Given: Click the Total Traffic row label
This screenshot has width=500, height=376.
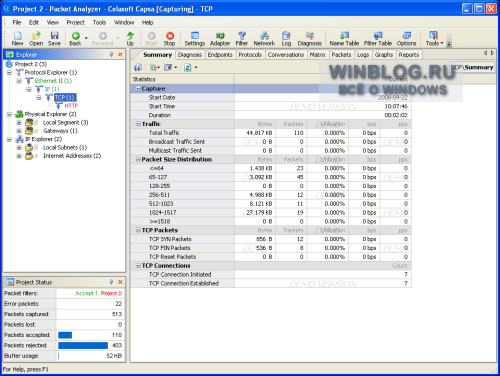Looking at the screenshot, I should click(x=164, y=133).
